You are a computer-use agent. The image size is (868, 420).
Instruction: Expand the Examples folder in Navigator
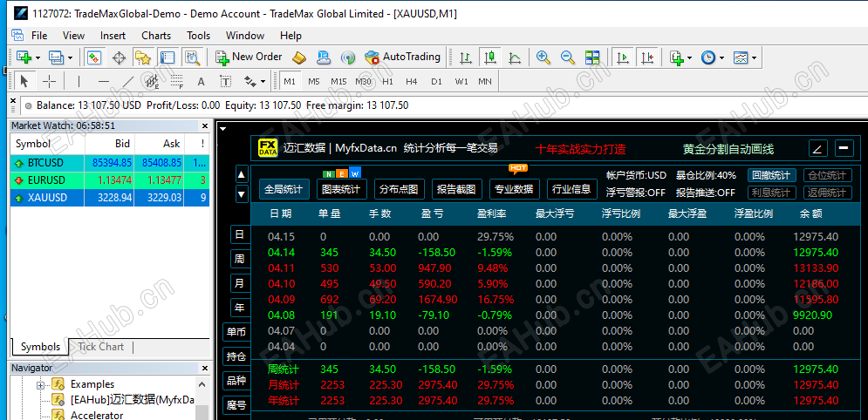[x=40, y=384]
